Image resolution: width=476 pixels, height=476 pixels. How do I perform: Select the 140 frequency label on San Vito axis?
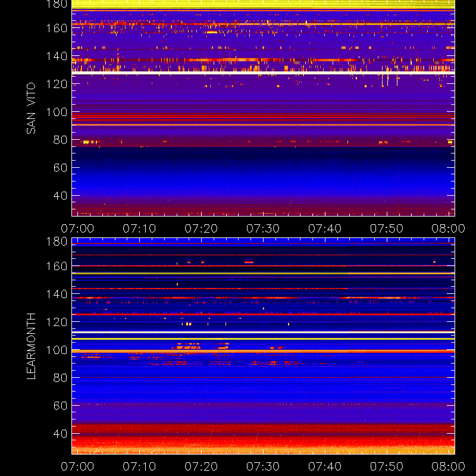pos(57,56)
